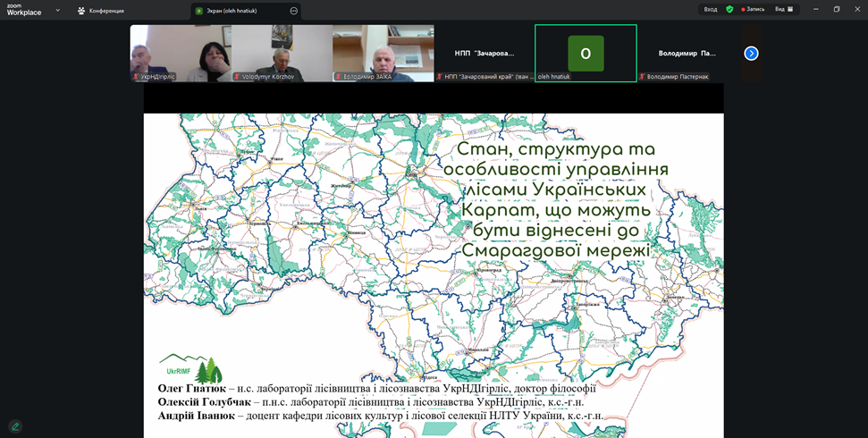Click the UkrRIMF logo on the slide
Screen dimensions: 868x438
(190, 368)
